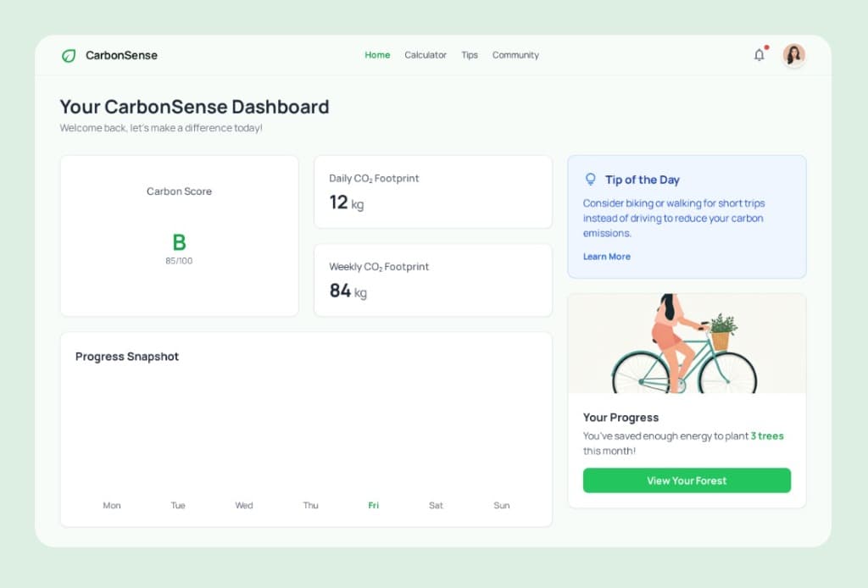This screenshot has height=588, width=868.
Task: Click the CarbonSense brand name
Action: point(121,55)
